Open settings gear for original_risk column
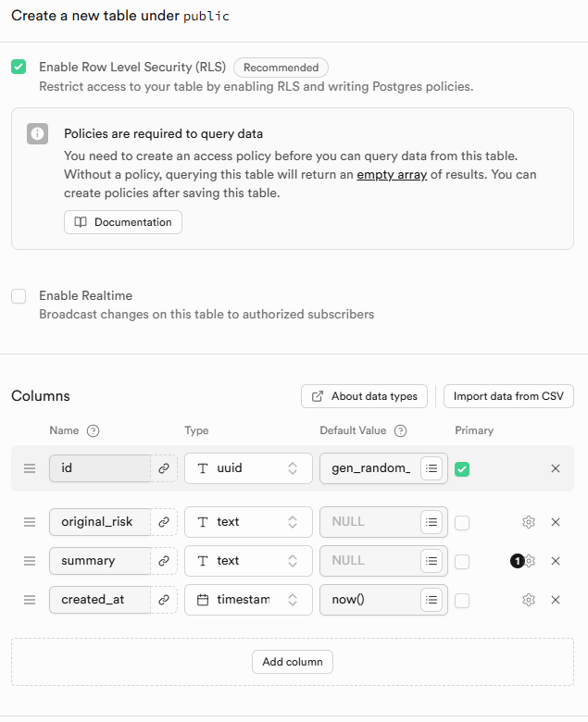Image resolution: width=588 pixels, height=722 pixels. (529, 522)
